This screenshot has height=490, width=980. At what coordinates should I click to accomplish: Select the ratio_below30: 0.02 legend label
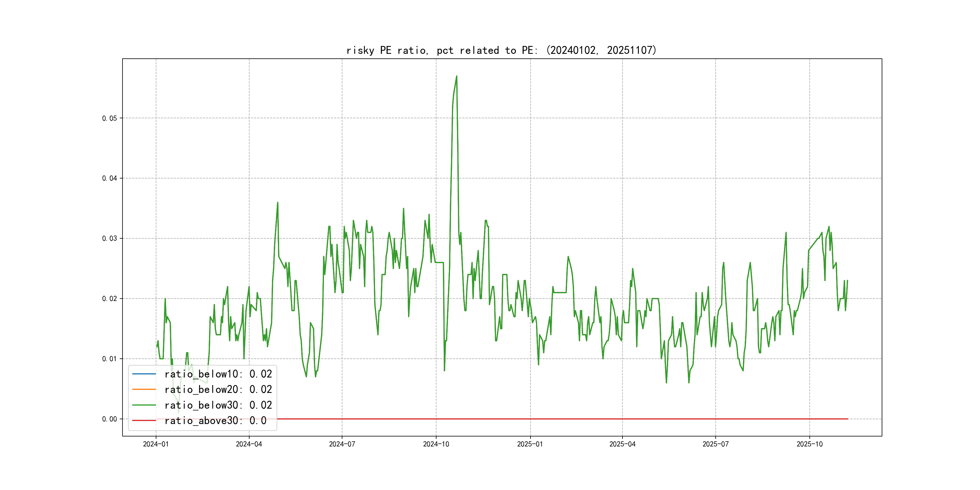[218, 405]
